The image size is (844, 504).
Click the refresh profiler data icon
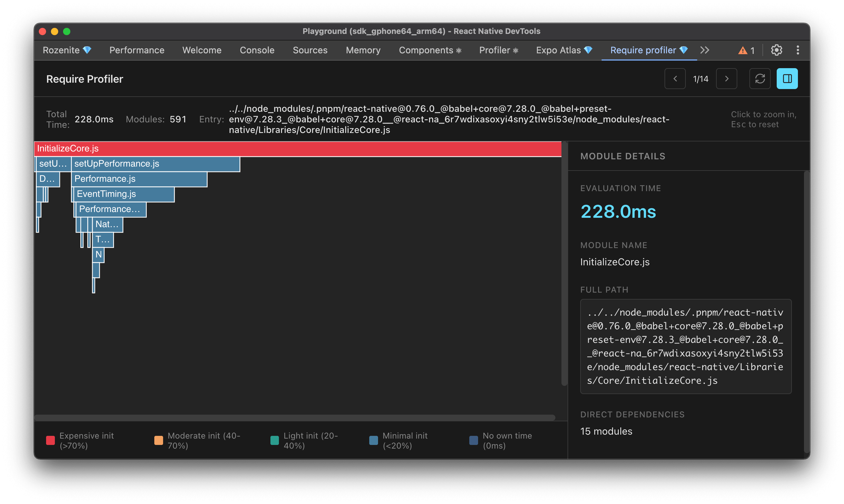[760, 79]
